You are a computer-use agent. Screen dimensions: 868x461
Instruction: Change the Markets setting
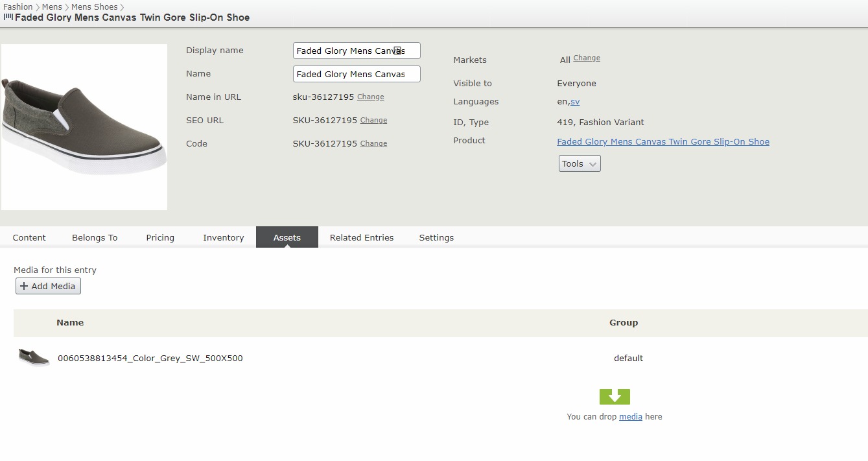click(586, 58)
